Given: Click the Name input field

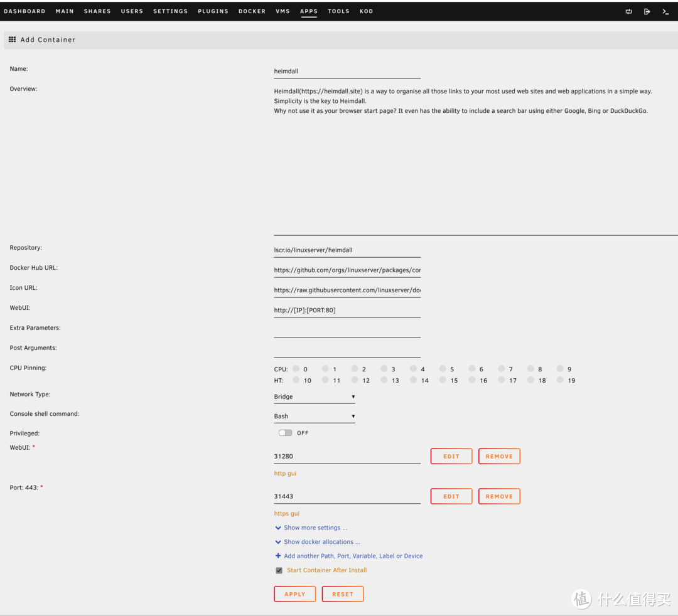Looking at the screenshot, I should click(347, 72).
